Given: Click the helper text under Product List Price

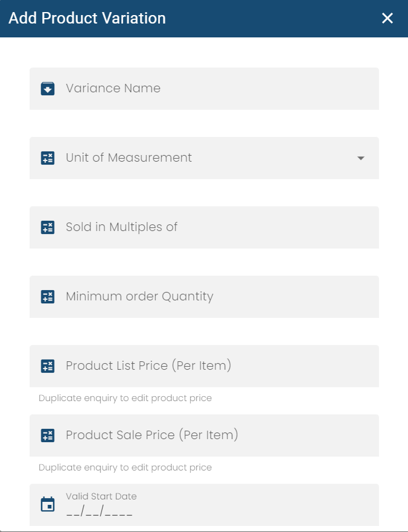Looking at the screenshot, I should (x=125, y=398).
